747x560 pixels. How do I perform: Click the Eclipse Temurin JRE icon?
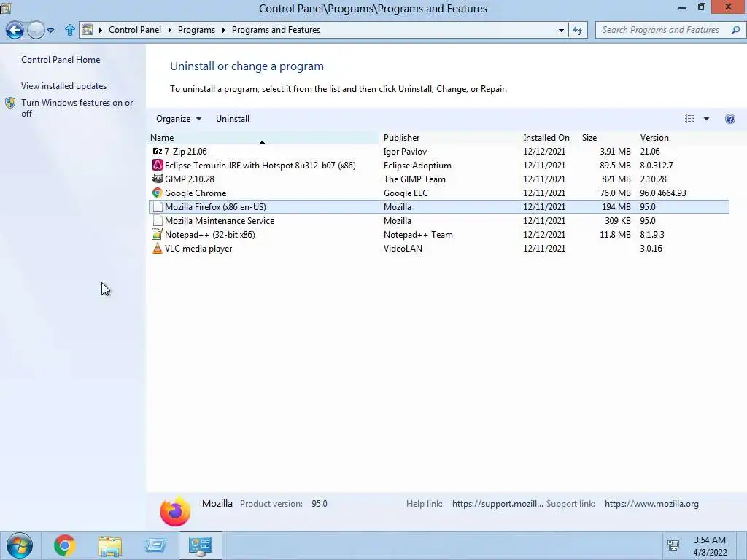(158, 166)
